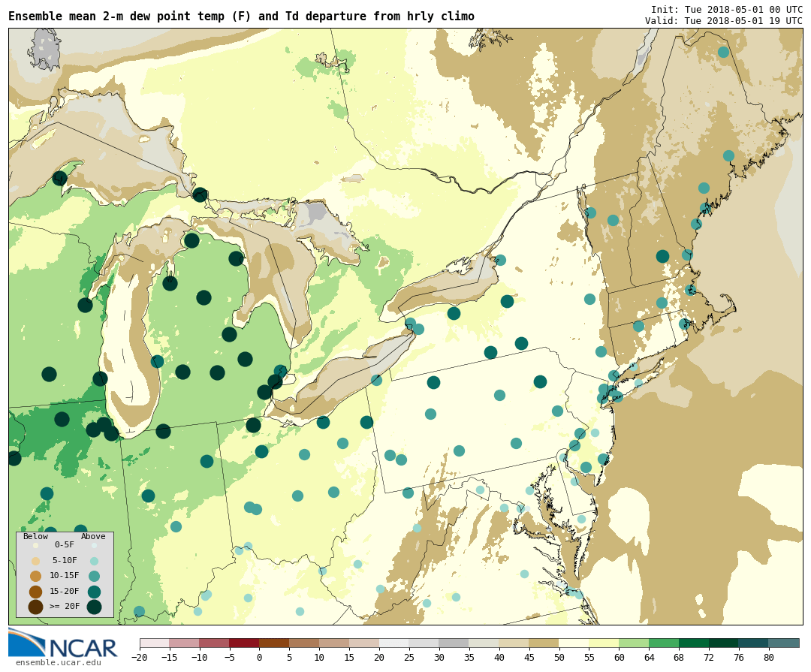Click the dark station dot on Keweenaw Peninsula

[x=60, y=179]
